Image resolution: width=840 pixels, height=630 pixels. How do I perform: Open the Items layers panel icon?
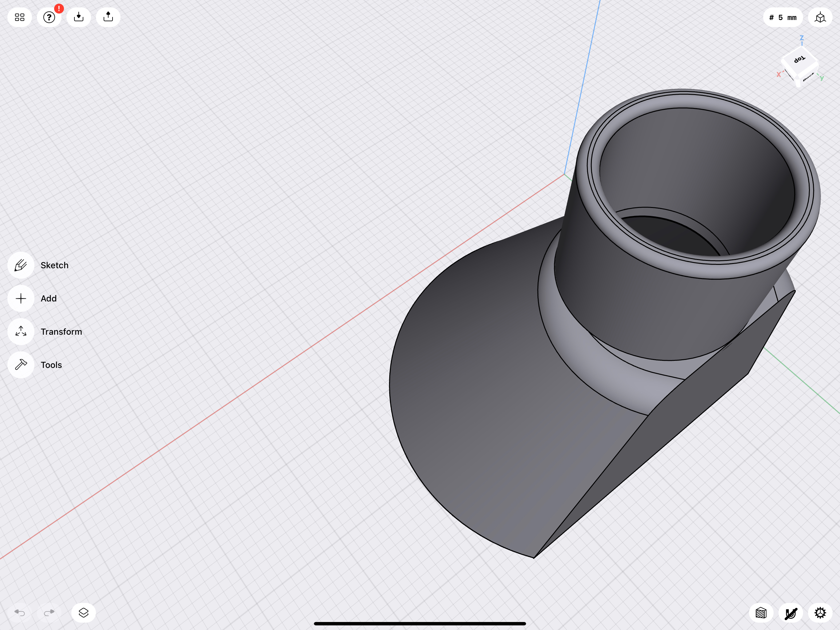84,612
